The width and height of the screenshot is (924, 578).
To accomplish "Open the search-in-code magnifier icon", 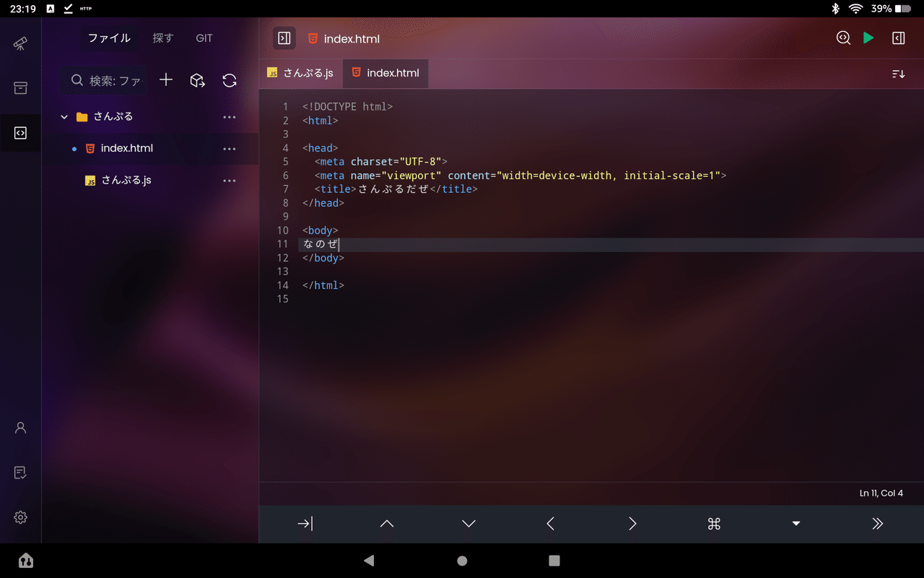I will 843,38.
